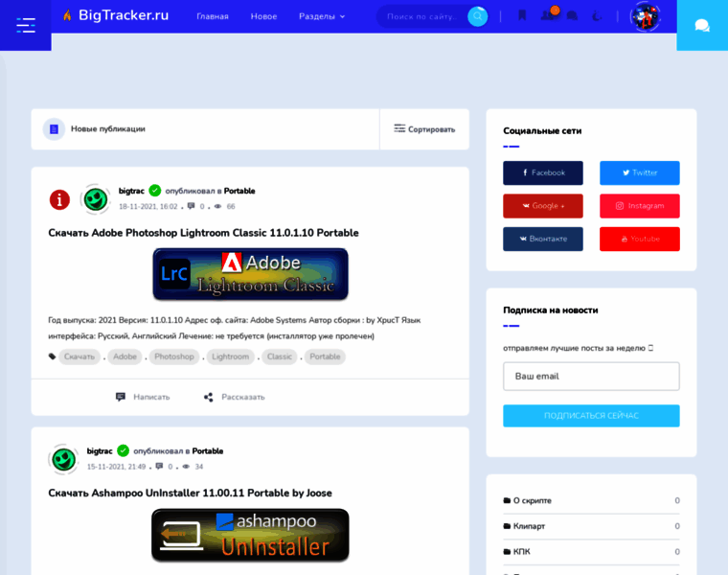Open the Portable category of Lightroom post
Image resolution: width=728 pixels, height=575 pixels.
(239, 191)
